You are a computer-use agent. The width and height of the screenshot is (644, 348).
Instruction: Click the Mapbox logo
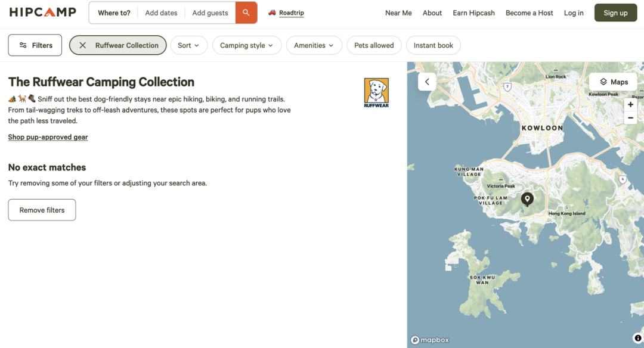point(429,340)
